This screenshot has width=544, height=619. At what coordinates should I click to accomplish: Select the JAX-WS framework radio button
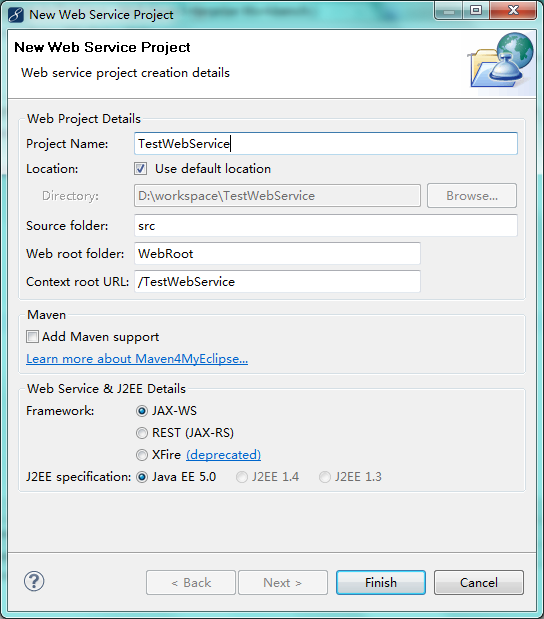tap(142, 411)
